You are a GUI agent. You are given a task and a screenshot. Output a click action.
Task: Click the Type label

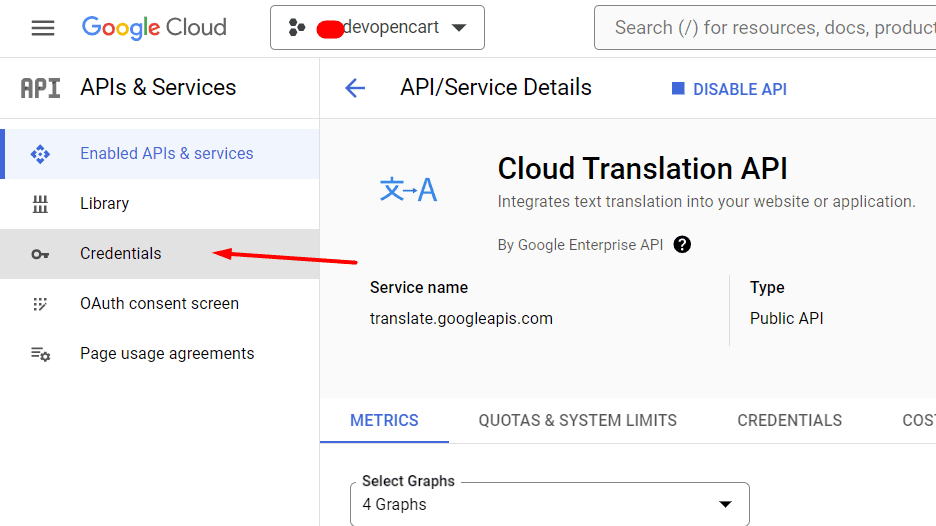tap(767, 288)
